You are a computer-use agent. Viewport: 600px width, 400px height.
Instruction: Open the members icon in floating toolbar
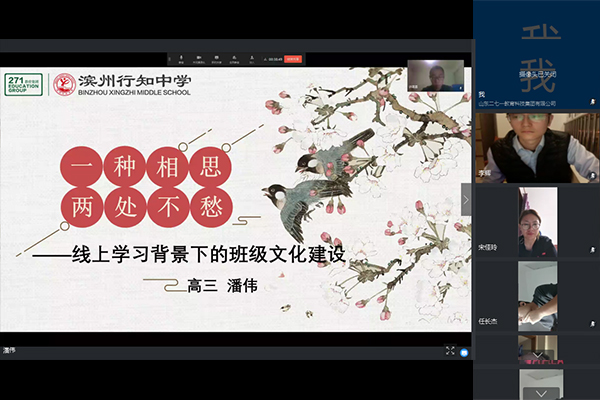(x=252, y=59)
